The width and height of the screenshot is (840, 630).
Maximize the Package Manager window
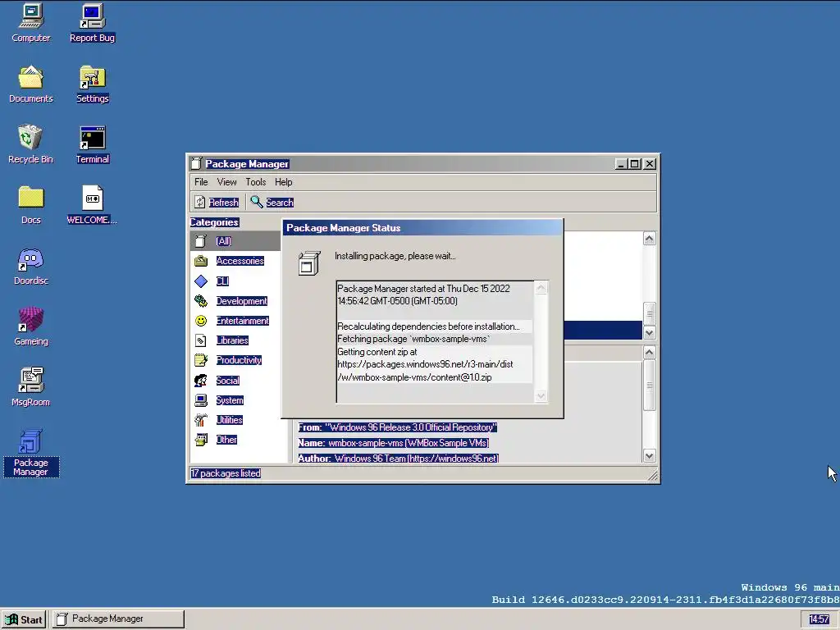pos(635,164)
